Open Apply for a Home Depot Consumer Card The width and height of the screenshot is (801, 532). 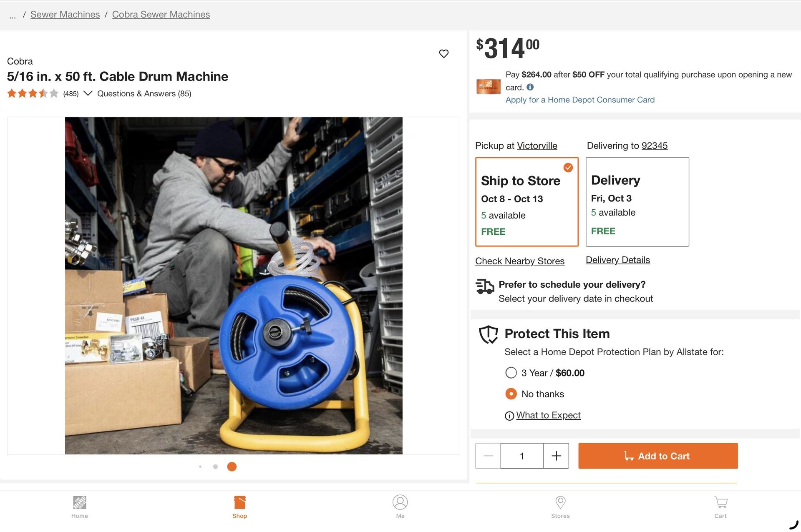click(x=580, y=100)
